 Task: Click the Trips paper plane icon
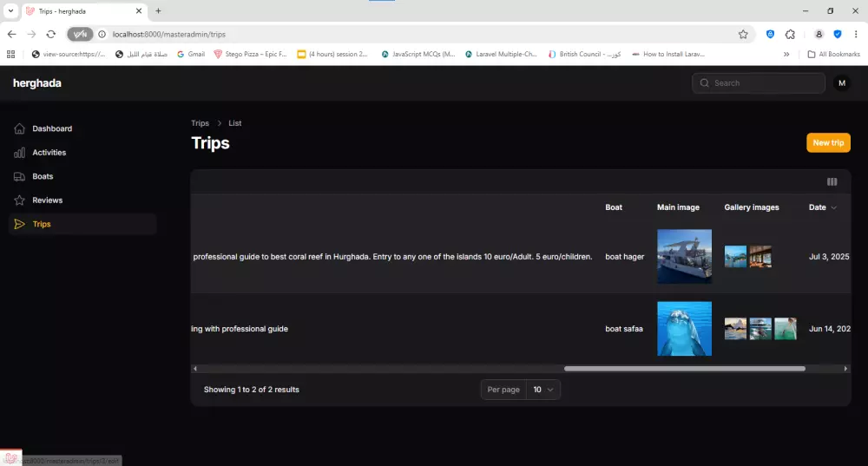pyautogui.click(x=19, y=224)
